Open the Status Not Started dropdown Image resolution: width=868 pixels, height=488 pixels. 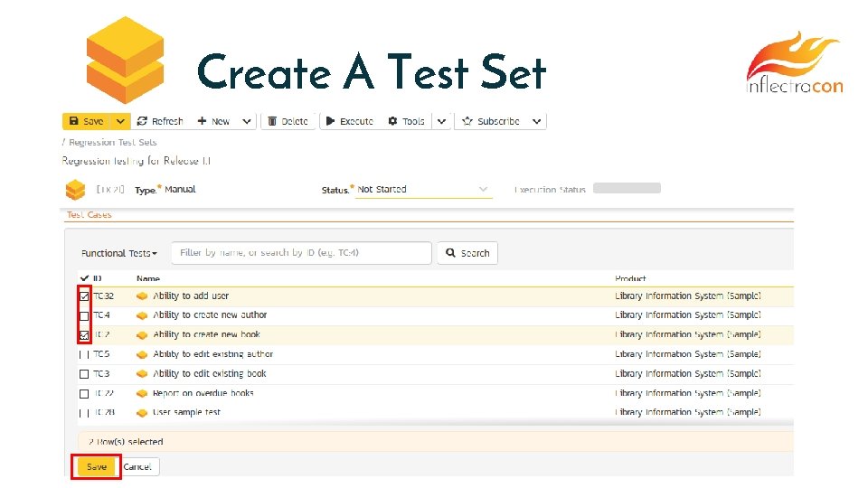point(423,190)
